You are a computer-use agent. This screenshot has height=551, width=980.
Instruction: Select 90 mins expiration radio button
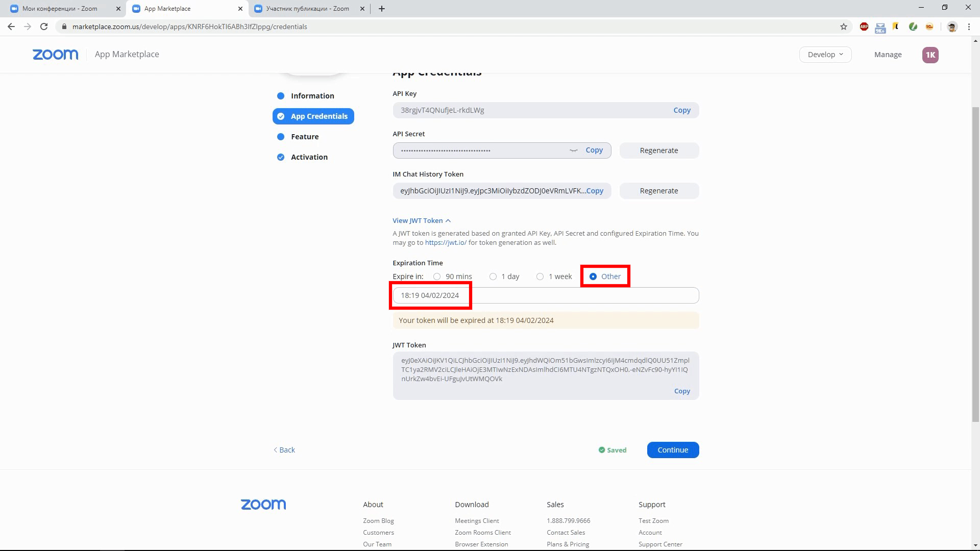click(x=437, y=277)
